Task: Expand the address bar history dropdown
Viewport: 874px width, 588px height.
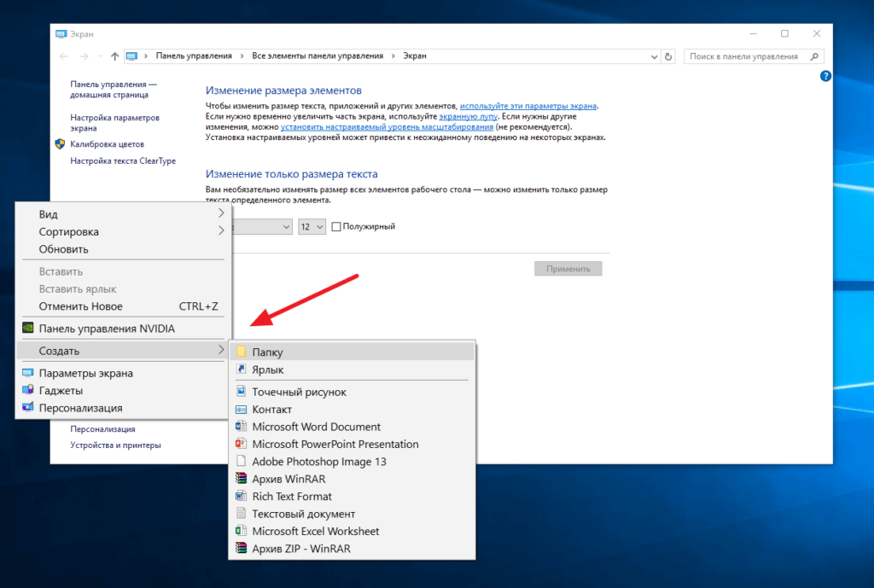Action: 655,56
